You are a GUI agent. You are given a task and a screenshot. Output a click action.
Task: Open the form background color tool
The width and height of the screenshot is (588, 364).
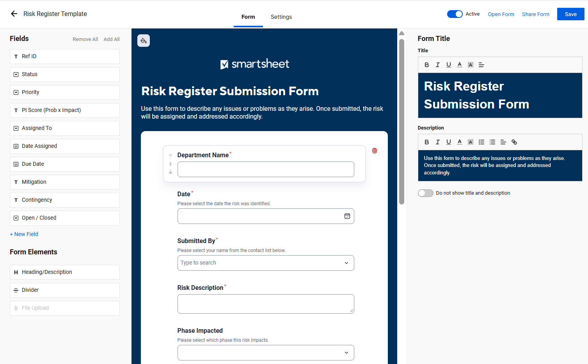point(143,41)
